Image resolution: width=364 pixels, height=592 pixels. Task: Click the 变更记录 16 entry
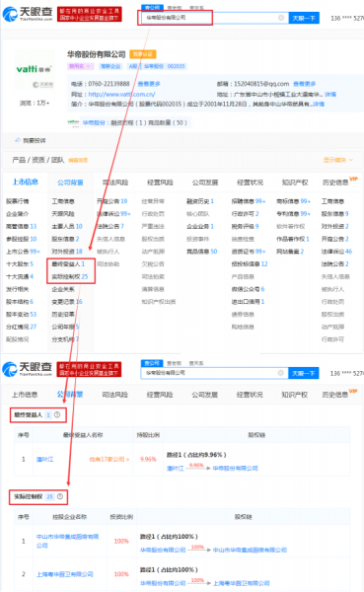click(x=67, y=302)
